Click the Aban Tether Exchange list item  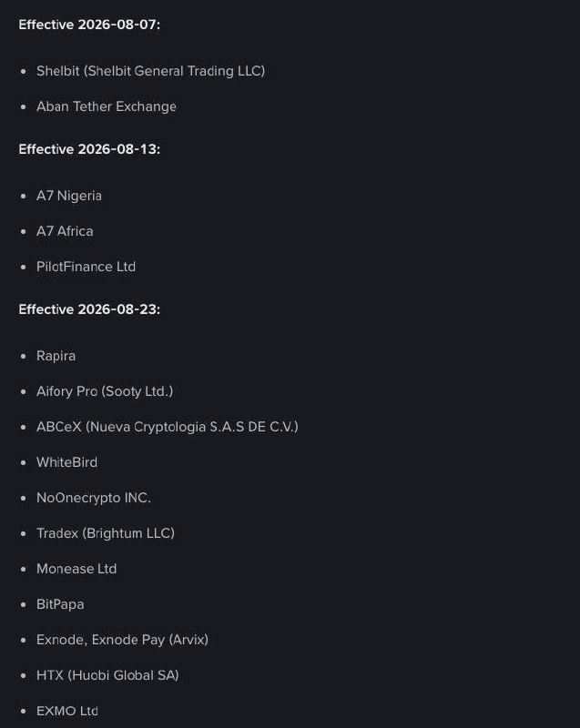(107, 106)
